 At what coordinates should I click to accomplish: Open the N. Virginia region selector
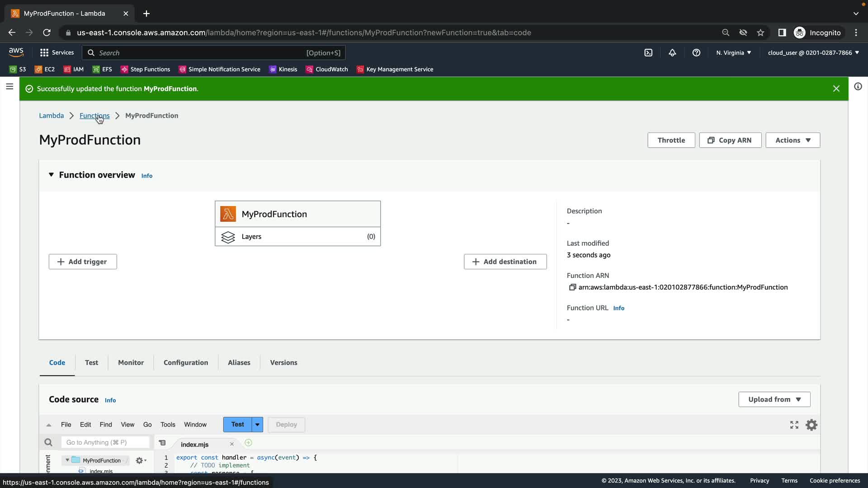pyautogui.click(x=733, y=53)
